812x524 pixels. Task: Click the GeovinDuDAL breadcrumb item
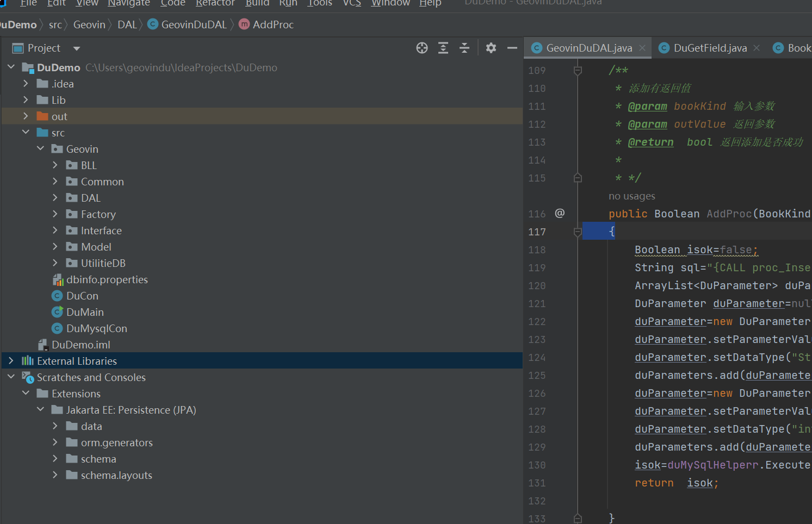pos(194,24)
